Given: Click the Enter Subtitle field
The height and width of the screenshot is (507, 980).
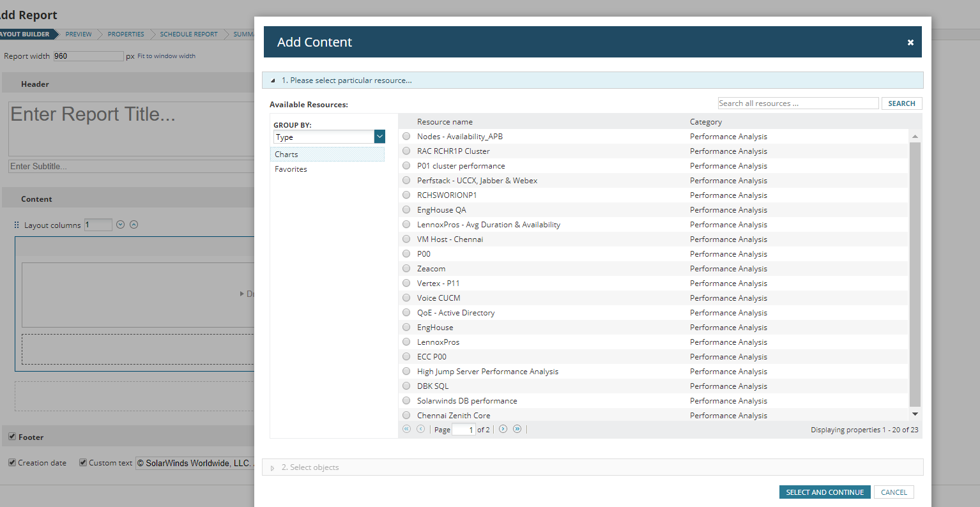Looking at the screenshot, I should (x=132, y=166).
